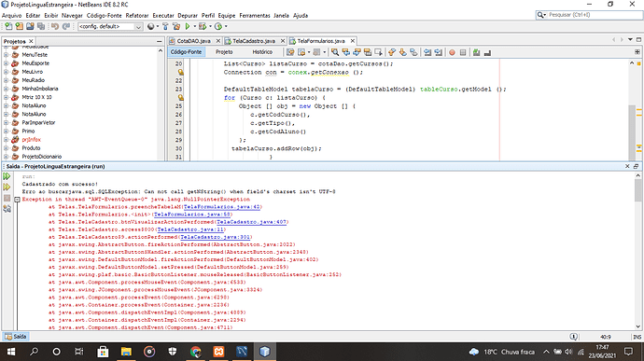
Task: Click the output panel vertical scrollbar
Action: (x=637, y=251)
